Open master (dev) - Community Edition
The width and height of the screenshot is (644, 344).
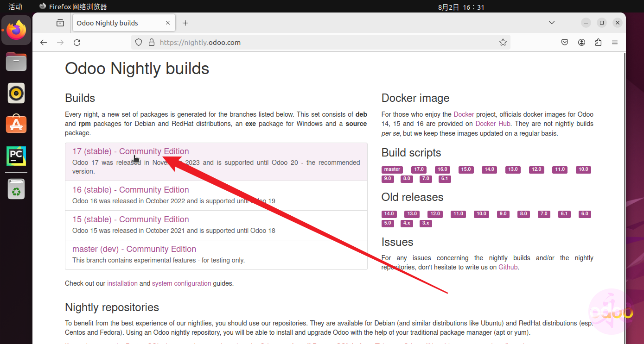(x=134, y=249)
